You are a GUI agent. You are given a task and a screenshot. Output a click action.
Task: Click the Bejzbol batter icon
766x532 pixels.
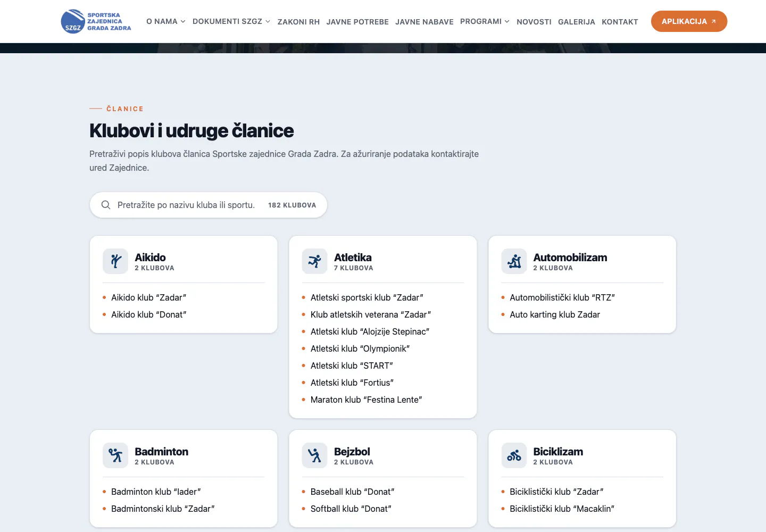coord(314,455)
